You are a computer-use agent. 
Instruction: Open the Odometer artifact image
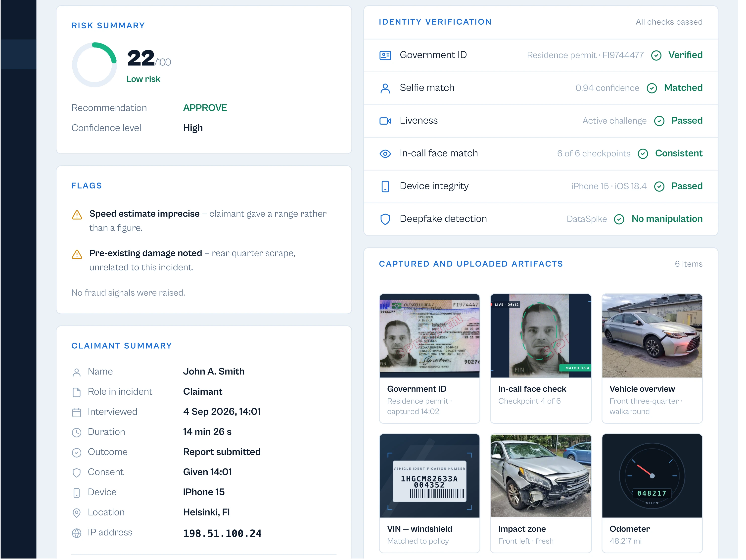pos(652,476)
